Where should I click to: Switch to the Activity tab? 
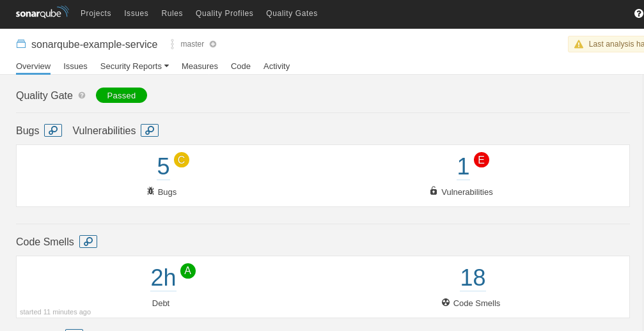(x=276, y=66)
